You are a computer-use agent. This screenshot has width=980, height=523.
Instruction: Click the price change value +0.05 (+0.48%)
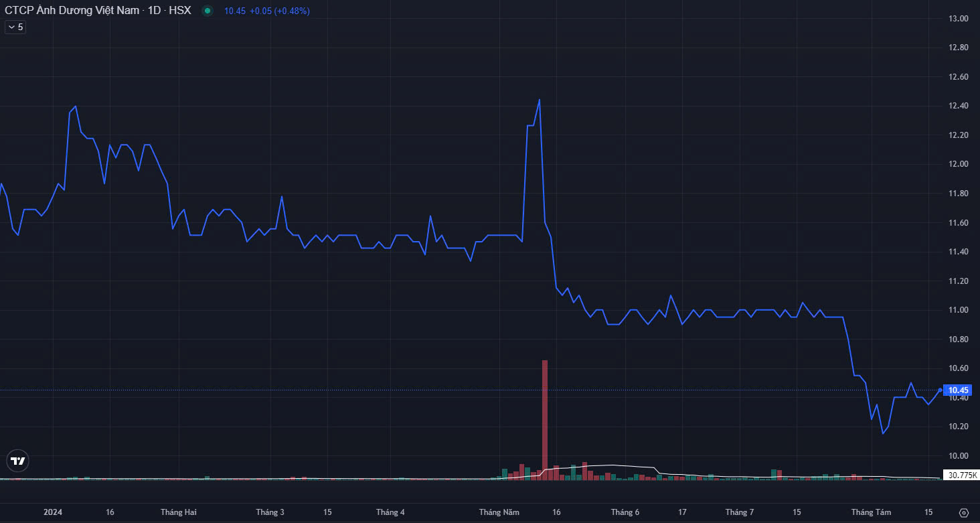[x=279, y=11]
